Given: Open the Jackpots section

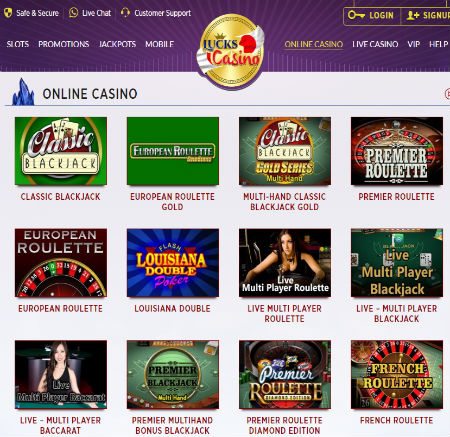Looking at the screenshot, I should (117, 44).
